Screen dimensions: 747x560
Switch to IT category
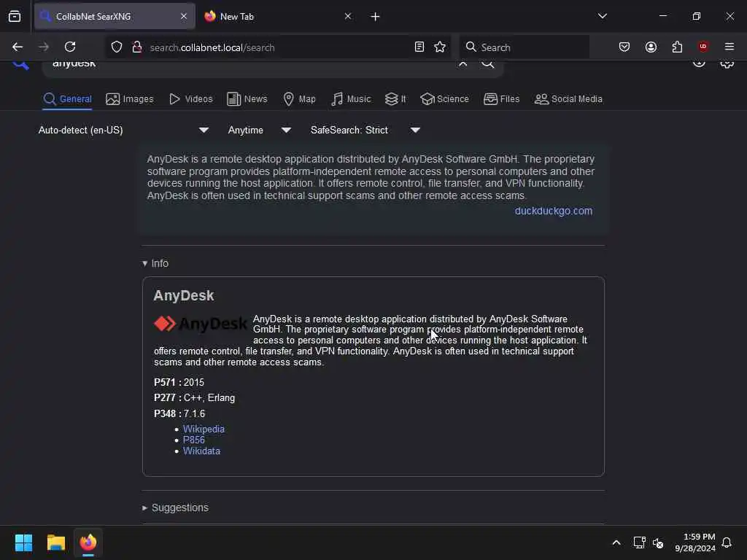tap(395, 99)
